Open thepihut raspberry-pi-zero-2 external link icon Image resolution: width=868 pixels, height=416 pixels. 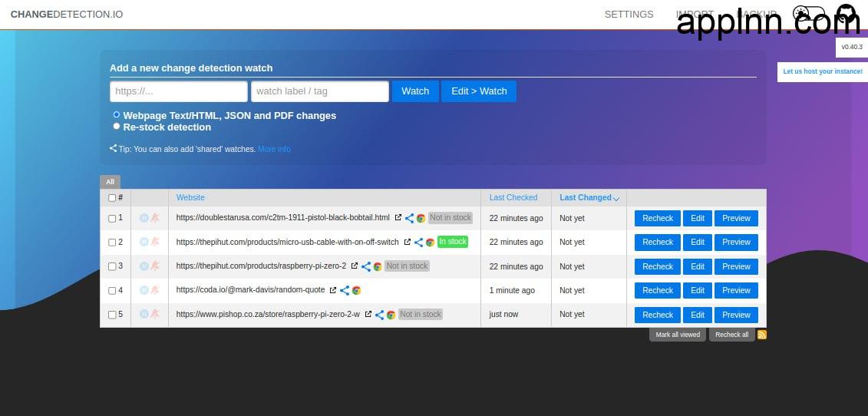[x=355, y=266]
